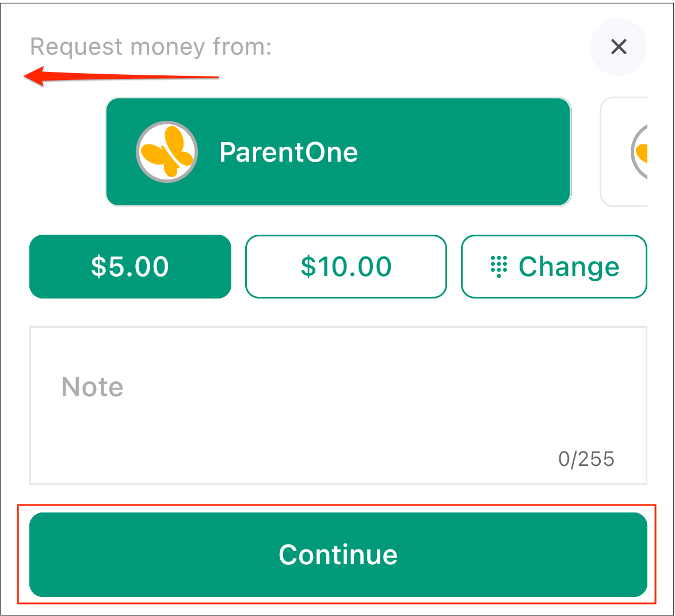Tap the Continue button
This screenshot has width=675, height=616.
pyautogui.click(x=338, y=554)
